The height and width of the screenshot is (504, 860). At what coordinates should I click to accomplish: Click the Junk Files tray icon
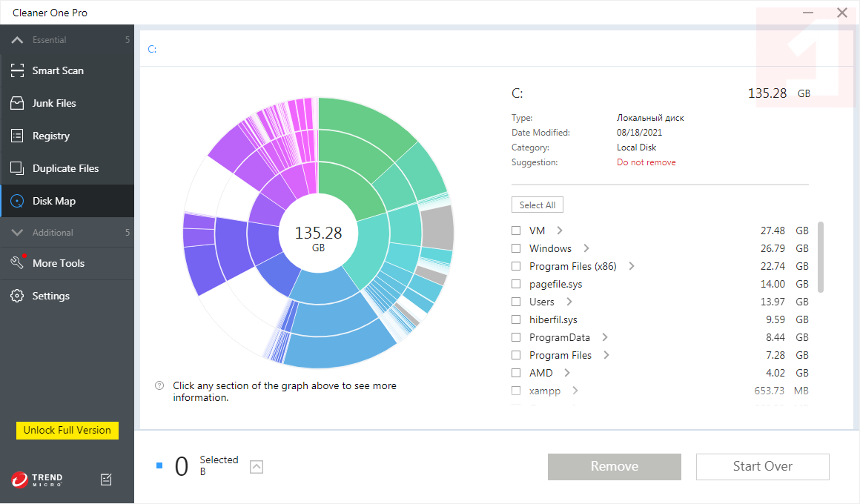click(17, 103)
